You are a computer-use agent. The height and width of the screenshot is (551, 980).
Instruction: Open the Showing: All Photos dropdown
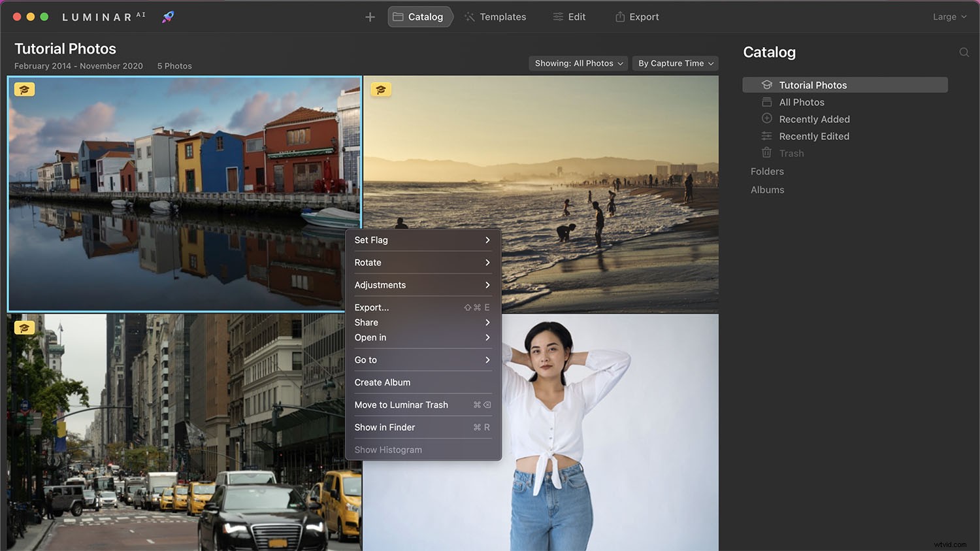click(x=578, y=63)
